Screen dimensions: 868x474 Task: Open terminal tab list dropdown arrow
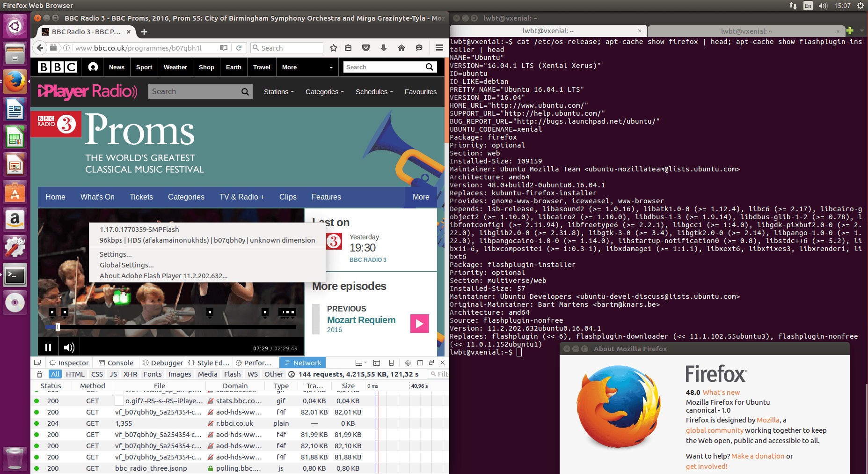[862, 31]
